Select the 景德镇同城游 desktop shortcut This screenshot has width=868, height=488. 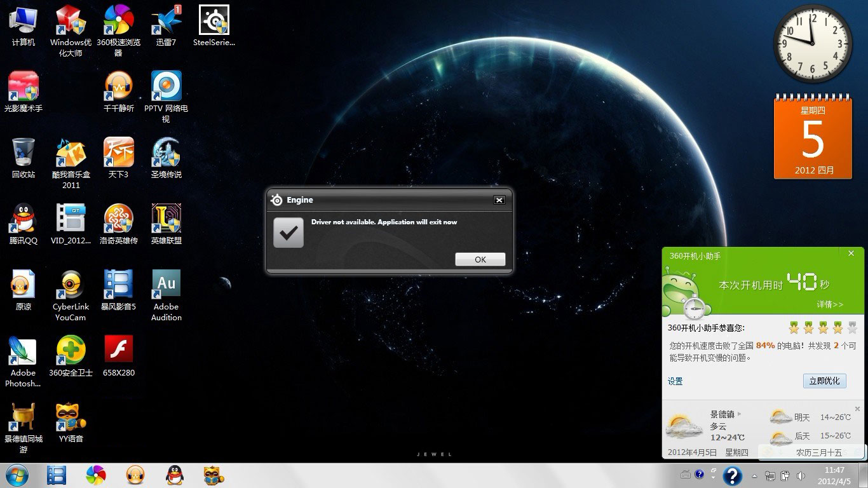[x=24, y=428]
